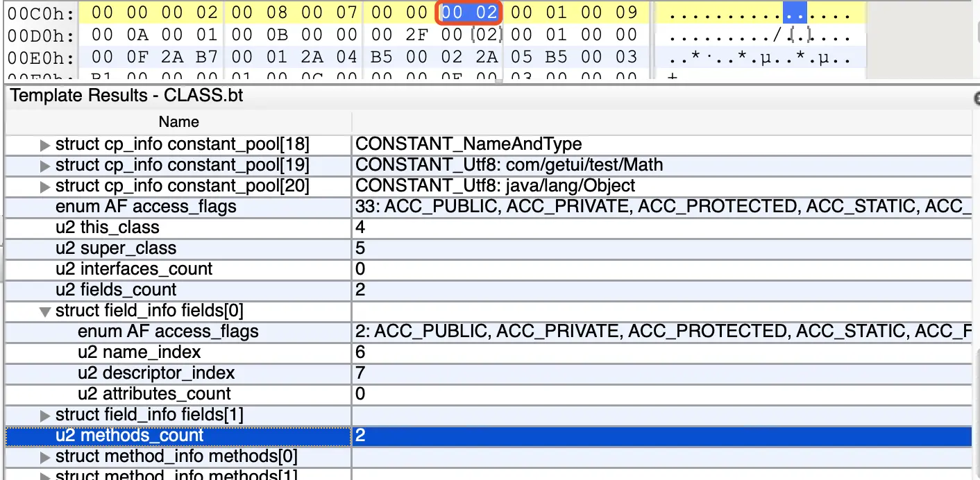Select enum AF access_flags value 33
980x480 pixels.
pos(662,207)
